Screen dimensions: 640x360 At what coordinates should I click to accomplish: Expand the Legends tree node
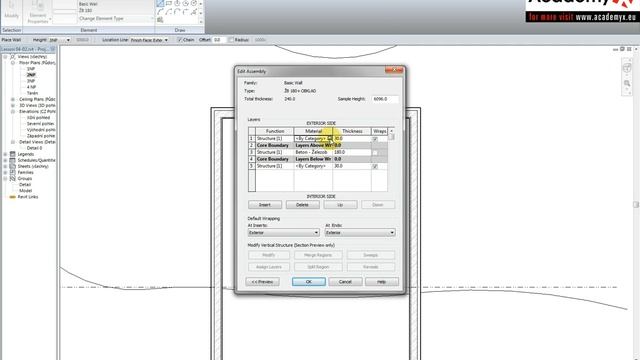coord(5,154)
